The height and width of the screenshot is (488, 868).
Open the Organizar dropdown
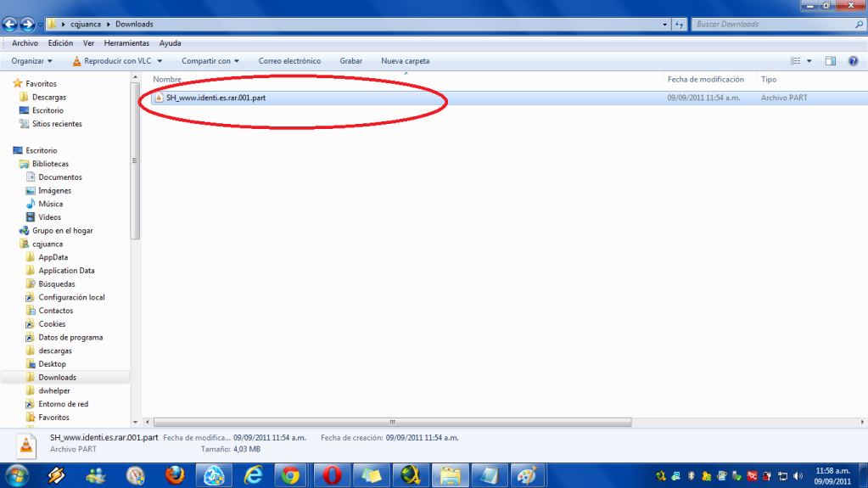pos(31,61)
